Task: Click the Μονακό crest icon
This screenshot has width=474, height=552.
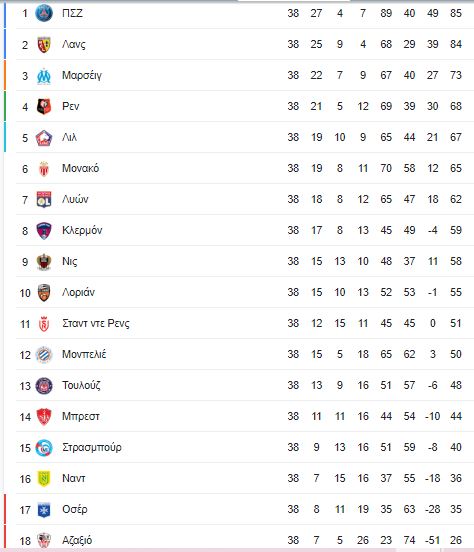Action: [x=44, y=169]
